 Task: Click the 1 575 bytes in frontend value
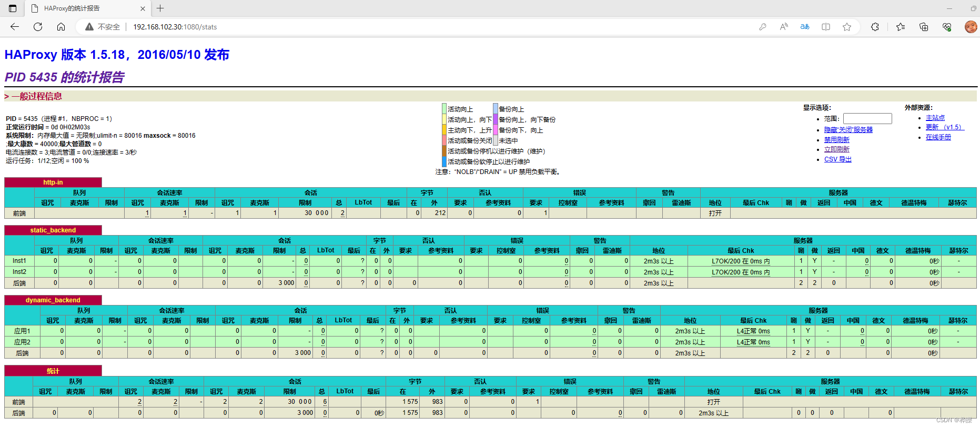coord(410,402)
